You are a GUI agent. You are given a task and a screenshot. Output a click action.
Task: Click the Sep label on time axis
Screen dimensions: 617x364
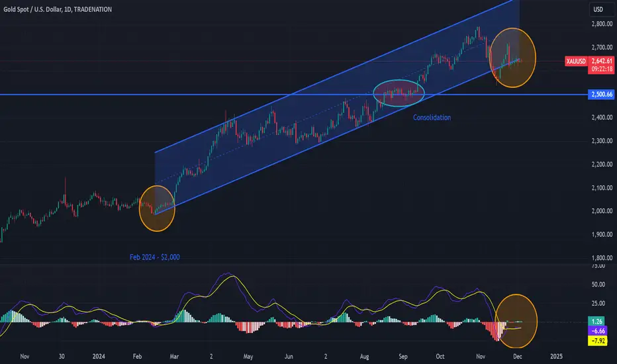403,356
